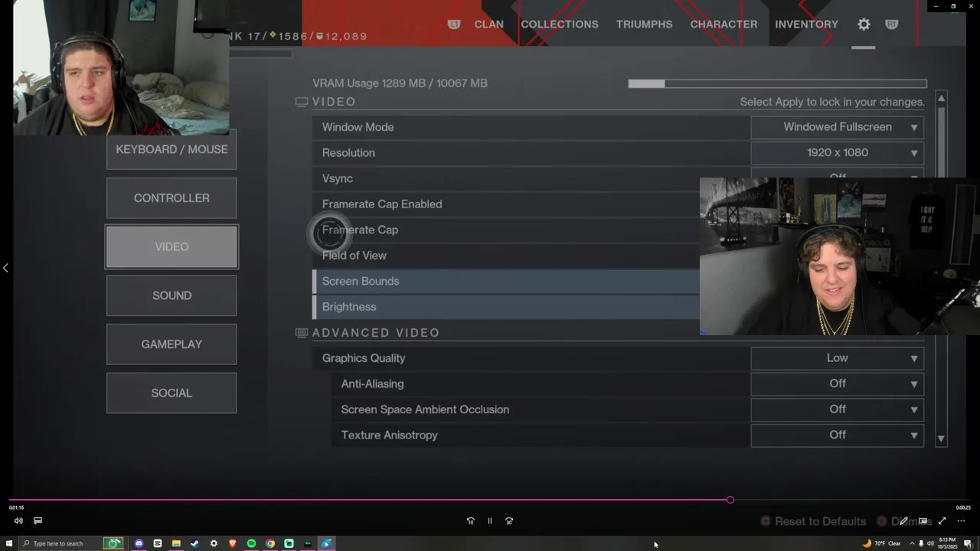Open the Resolution 1920 x 1080 dropdown
980x551 pixels.
click(838, 153)
